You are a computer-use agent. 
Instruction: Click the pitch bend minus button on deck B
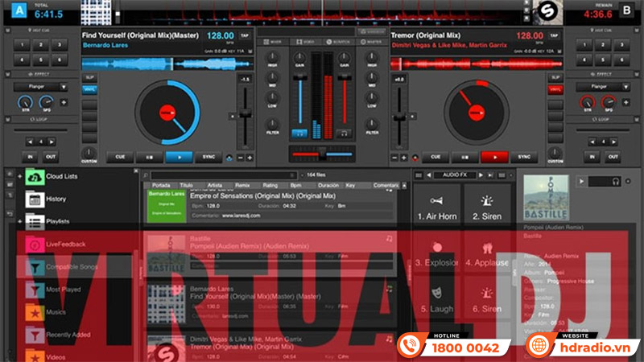(394, 158)
